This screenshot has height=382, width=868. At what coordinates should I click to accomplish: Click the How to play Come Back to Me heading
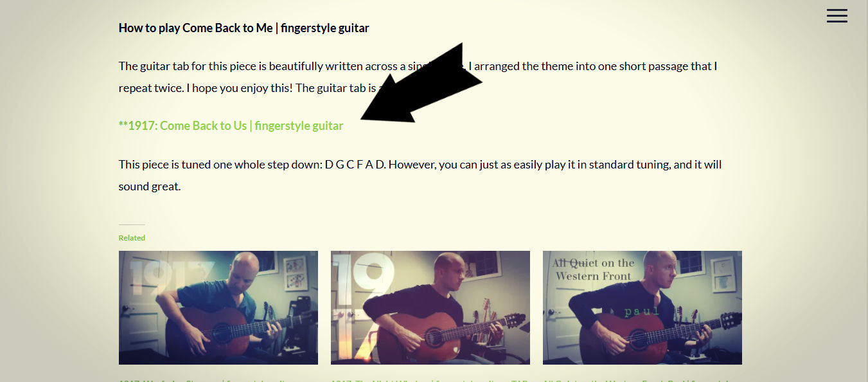coord(244,28)
